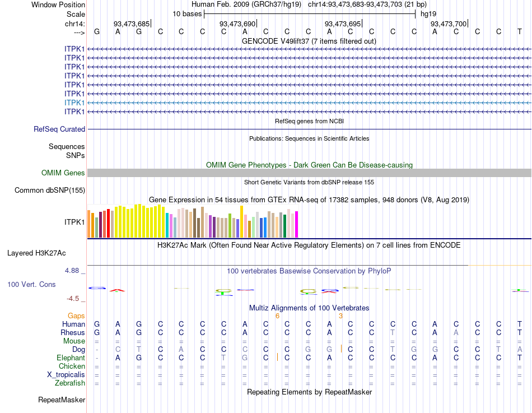This screenshot has height=413, width=532.
Task: Click the Layered H3K27Ac track label
Action: tap(36, 253)
